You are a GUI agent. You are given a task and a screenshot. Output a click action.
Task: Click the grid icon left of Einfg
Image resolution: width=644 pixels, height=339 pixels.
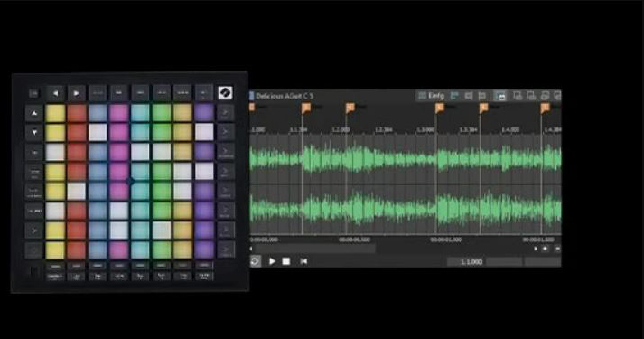pyautogui.click(x=422, y=96)
